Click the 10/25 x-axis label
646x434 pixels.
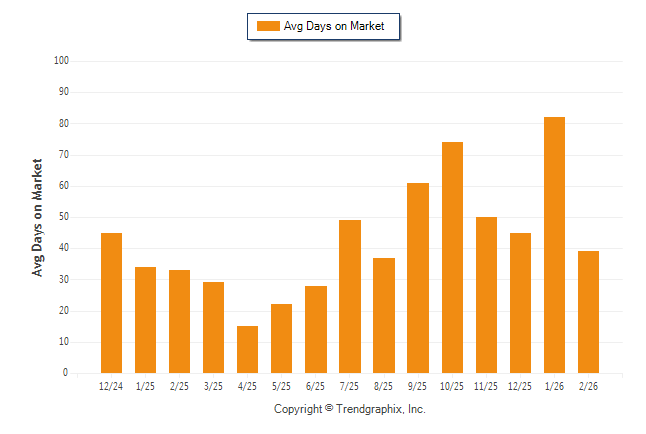coord(452,386)
